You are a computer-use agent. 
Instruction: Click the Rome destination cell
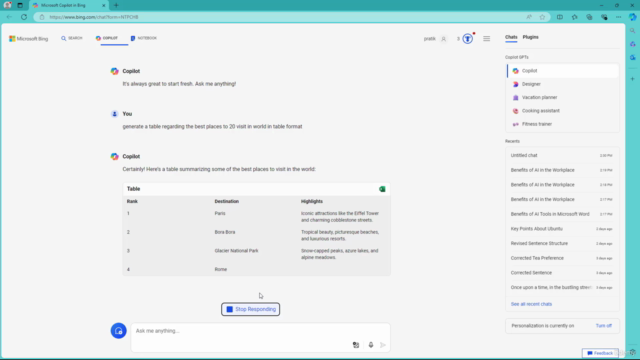221,269
